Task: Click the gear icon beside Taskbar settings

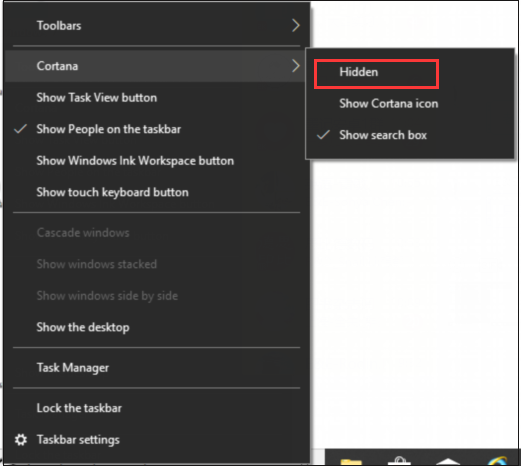Action: [21, 440]
